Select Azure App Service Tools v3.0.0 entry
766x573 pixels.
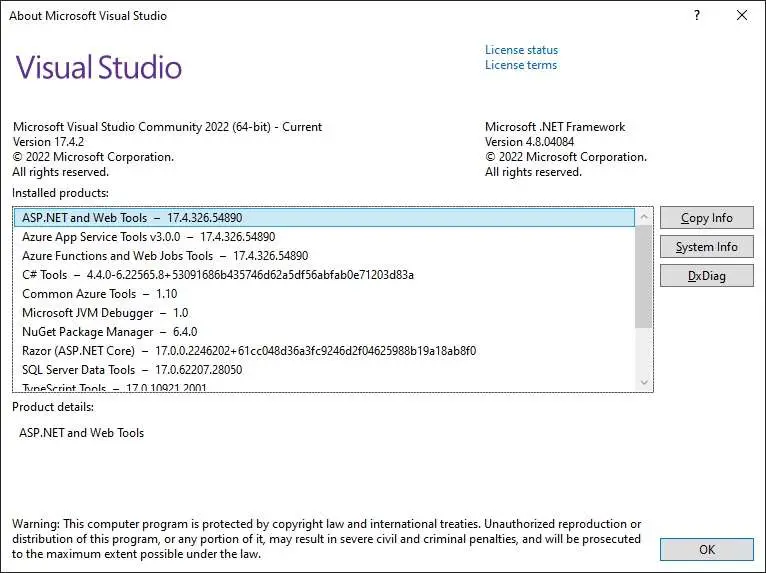324,237
